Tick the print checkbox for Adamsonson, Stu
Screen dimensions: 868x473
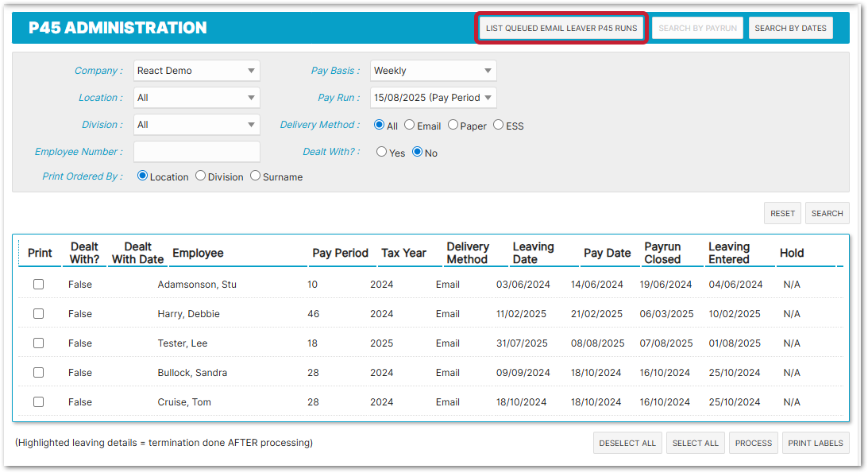38,285
